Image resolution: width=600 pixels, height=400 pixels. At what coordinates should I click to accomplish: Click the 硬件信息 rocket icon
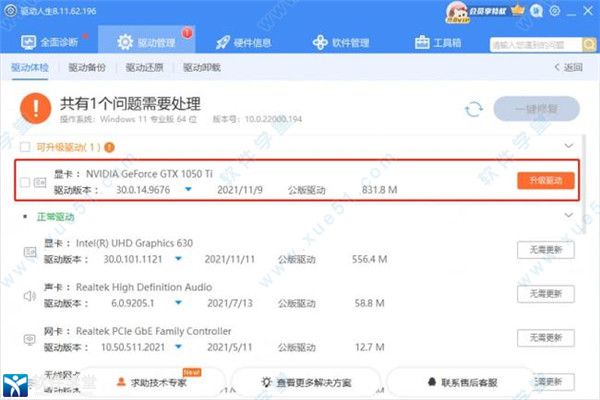click(223, 42)
